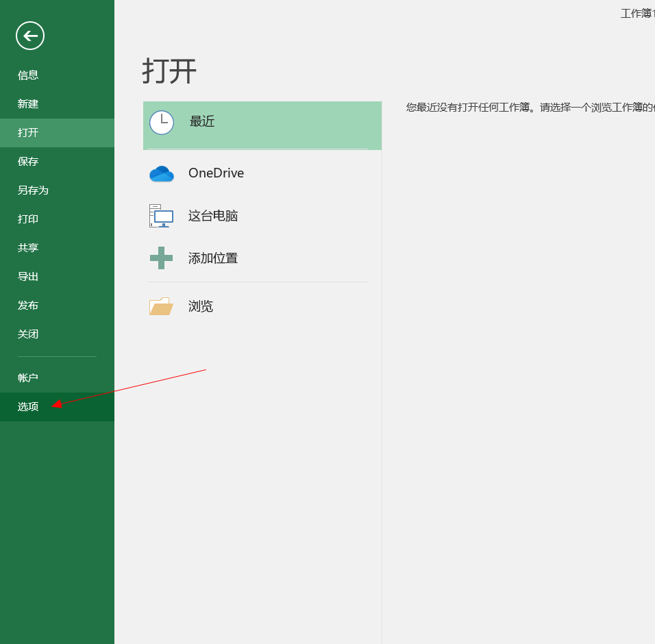Open the 帐户 (Account) page
The width and height of the screenshot is (655, 644).
point(28,378)
